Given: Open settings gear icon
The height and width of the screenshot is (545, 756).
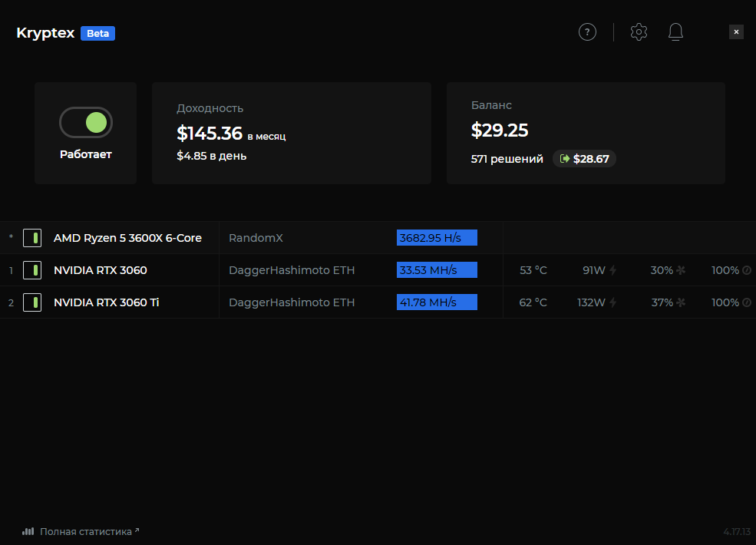Looking at the screenshot, I should [x=639, y=32].
